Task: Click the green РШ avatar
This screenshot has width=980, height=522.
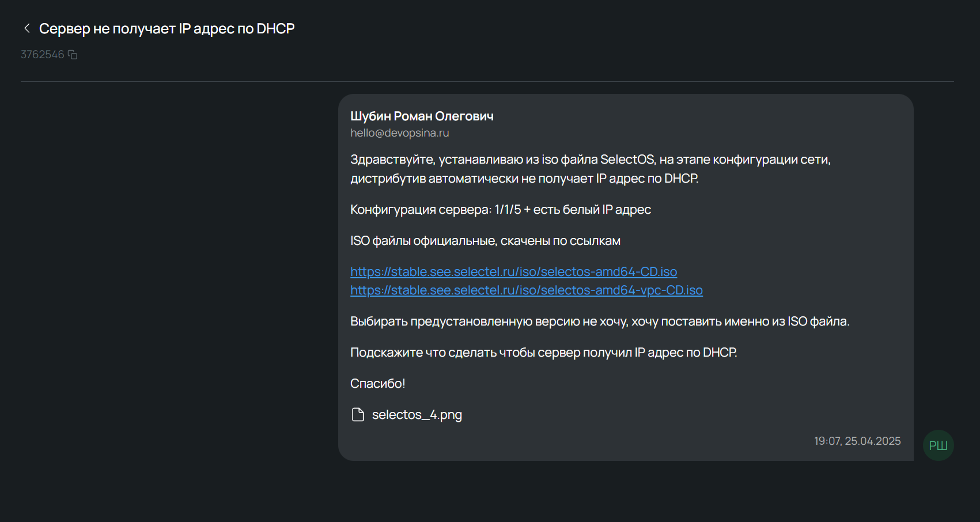Action: [938, 445]
